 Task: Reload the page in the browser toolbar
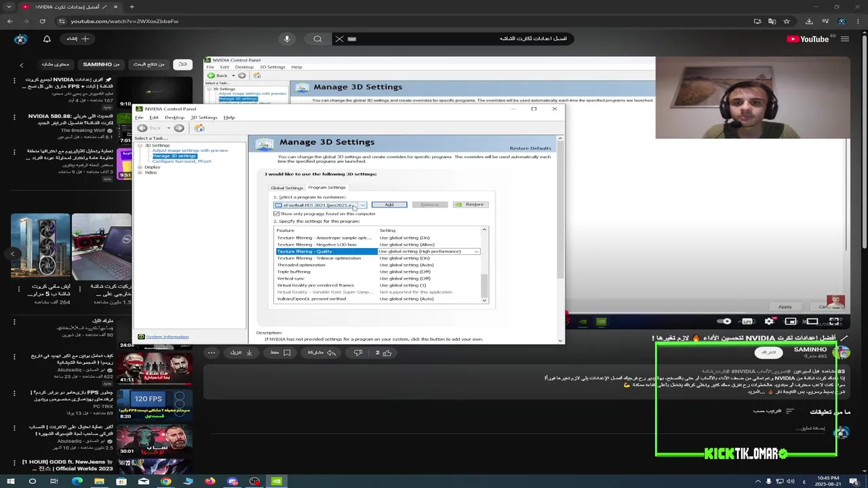44,21
